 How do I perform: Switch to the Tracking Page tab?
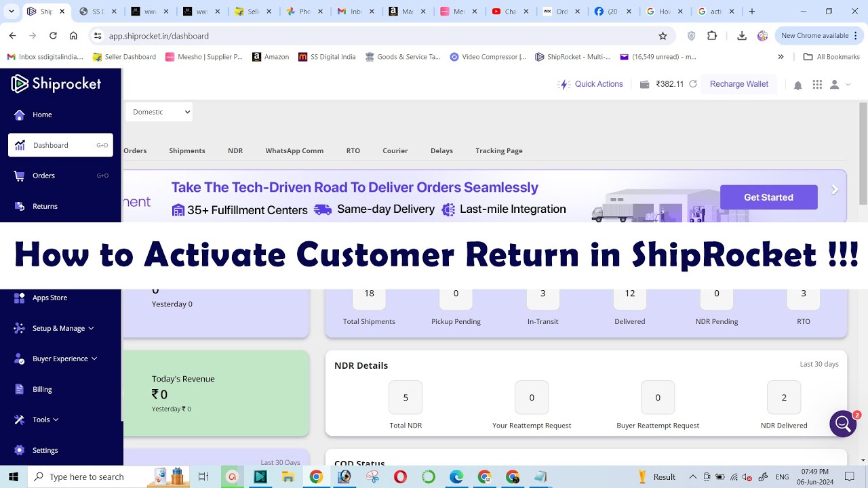pos(499,150)
